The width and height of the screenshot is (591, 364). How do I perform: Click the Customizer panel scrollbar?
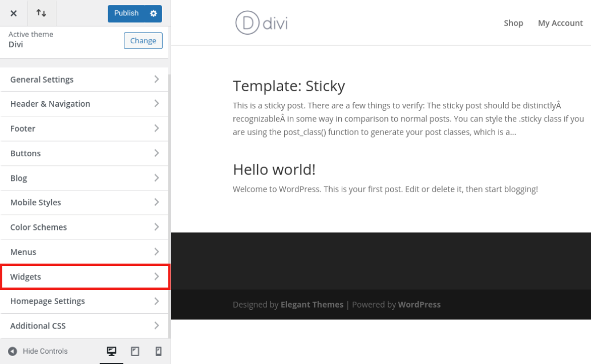[169, 205]
